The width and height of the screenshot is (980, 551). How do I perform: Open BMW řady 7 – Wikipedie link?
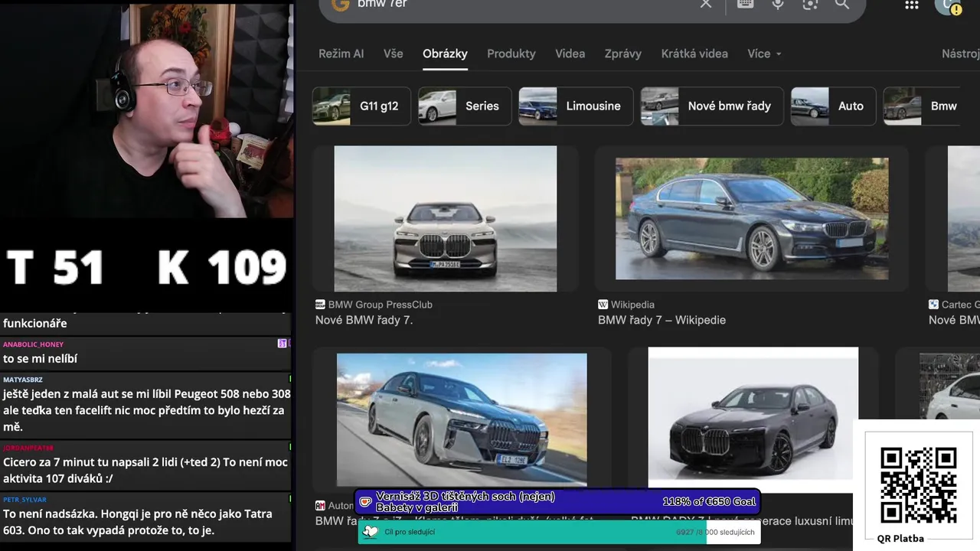click(661, 320)
